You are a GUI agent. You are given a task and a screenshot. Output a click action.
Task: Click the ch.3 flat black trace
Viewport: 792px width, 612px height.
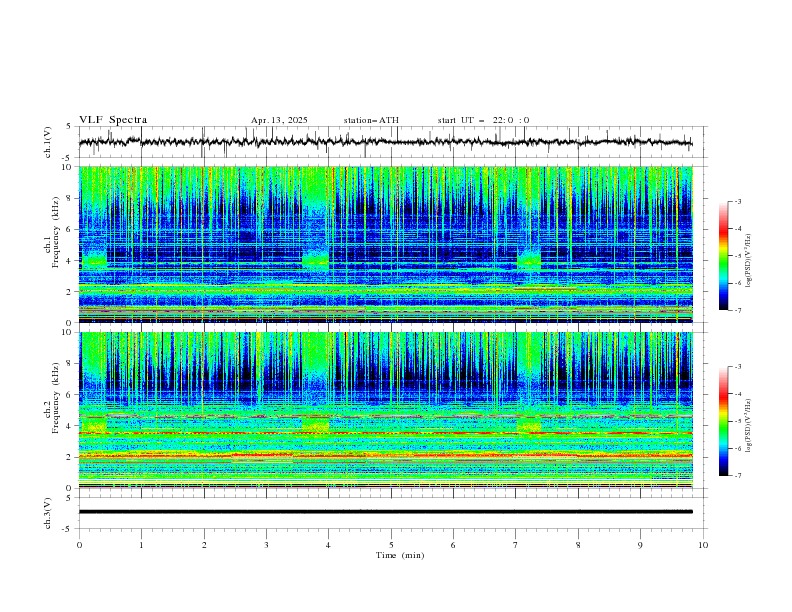(385, 512)
